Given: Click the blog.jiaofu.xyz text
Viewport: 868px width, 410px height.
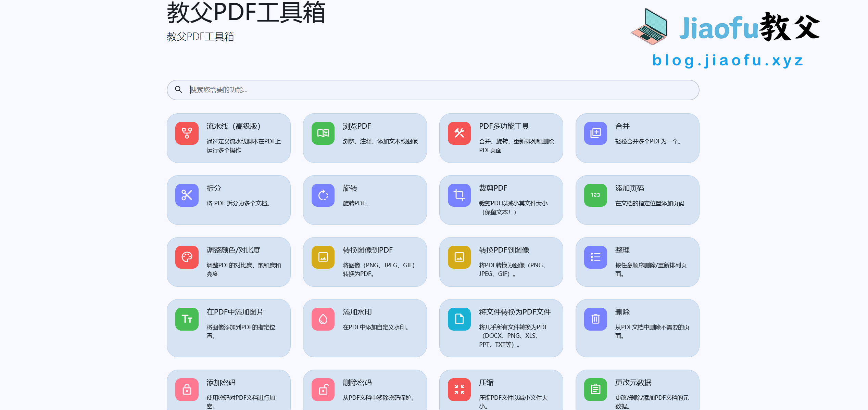Looking at the screenshot, I should (728, 60).
